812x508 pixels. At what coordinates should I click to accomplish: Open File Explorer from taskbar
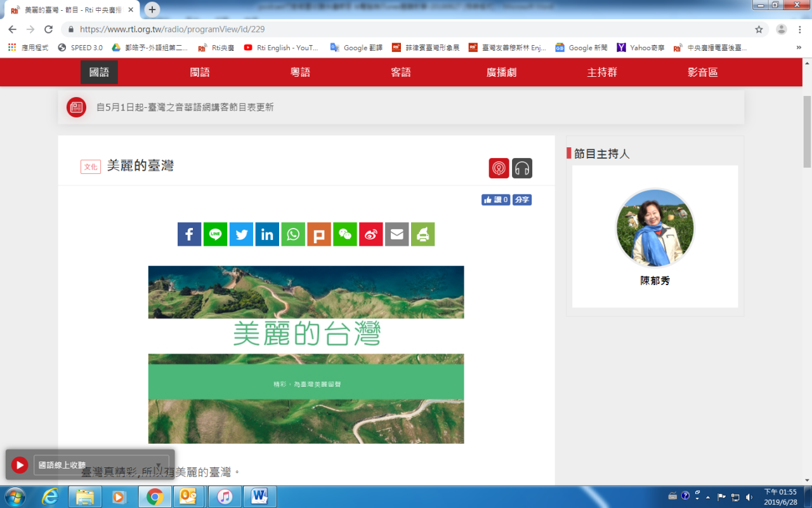pos(85,497)
